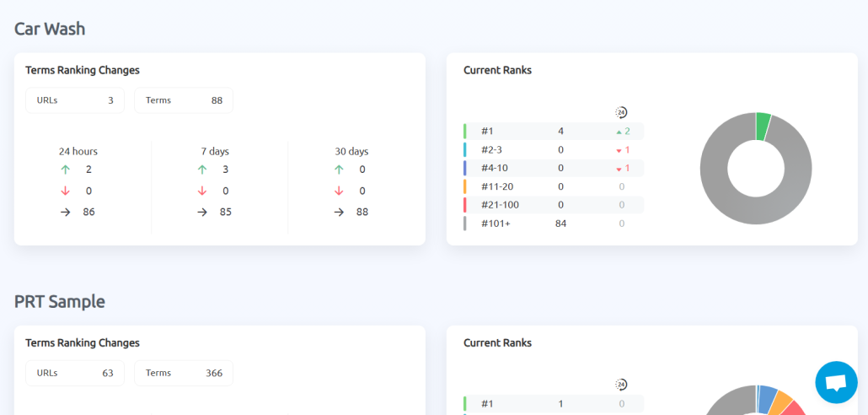Screen dimensions: 868x415
Task: Click Car Wash 7 days unchanged value 85
Action: (x=225, y=212)
